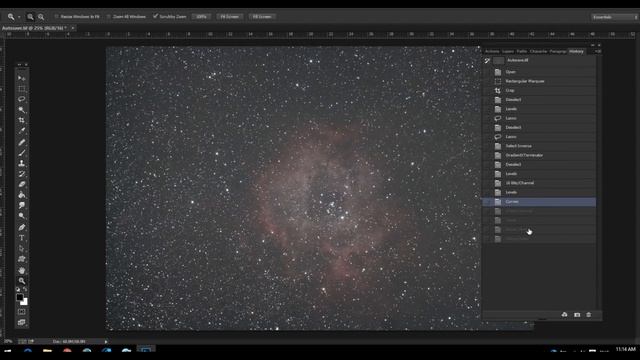This screenshot has height=360, width=640.
Task: Select the Quick Selection tool
Action: coord(22,109)
